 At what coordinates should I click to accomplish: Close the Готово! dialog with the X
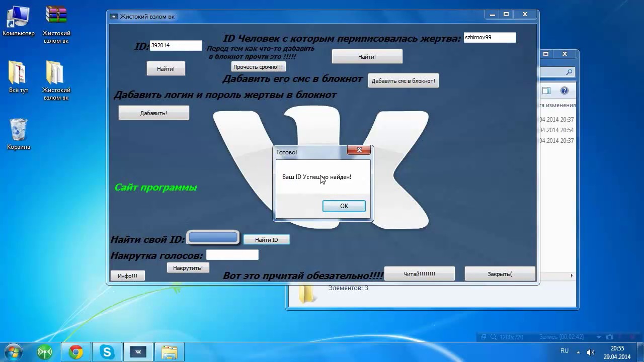pyautogui.click(x=359, y=150)
